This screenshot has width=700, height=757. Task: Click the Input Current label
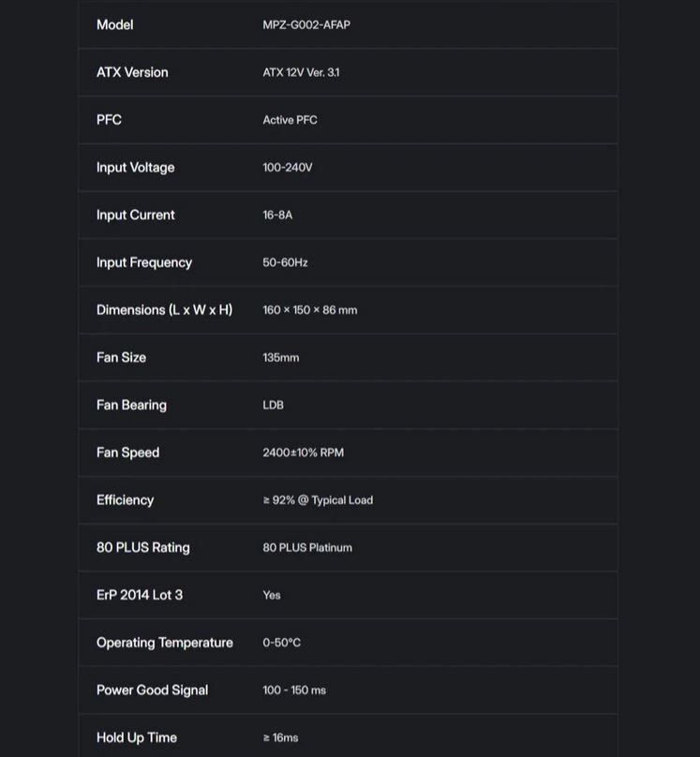coord(135,215)
